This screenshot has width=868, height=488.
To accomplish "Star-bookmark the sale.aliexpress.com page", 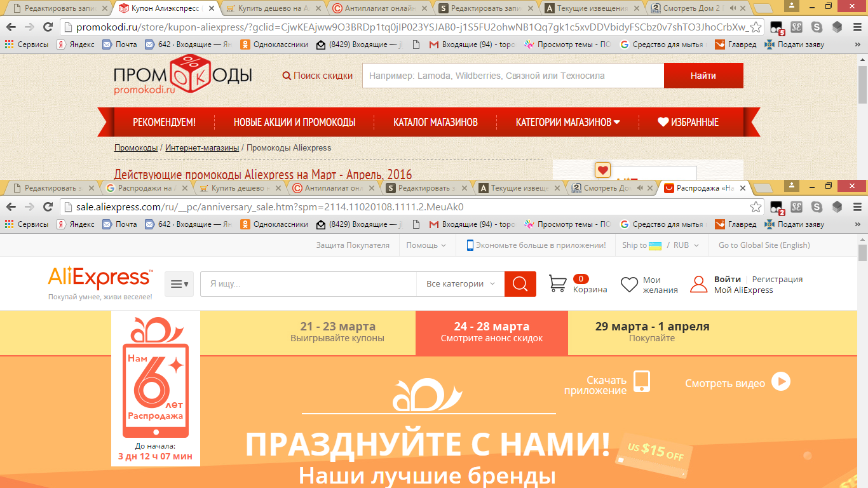I will click(x=756, y=207).
